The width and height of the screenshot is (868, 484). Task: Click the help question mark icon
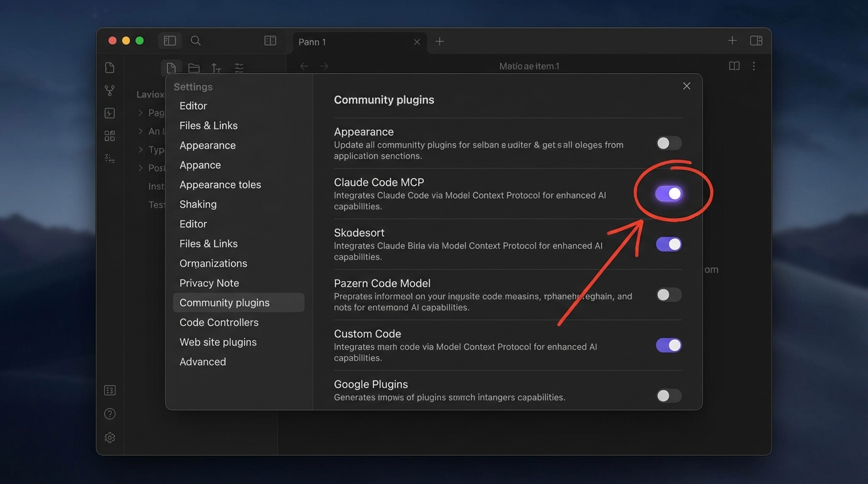coord(110,413)
